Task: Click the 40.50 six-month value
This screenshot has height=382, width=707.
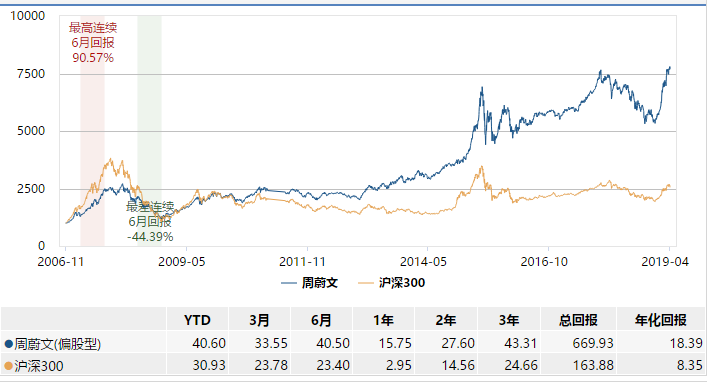Action: pyautogui.click(x=333, y=344)
